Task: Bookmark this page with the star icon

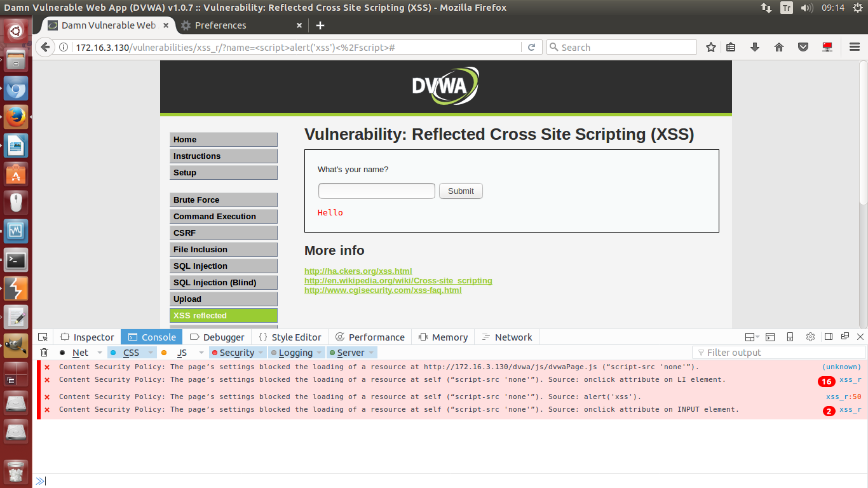Action: pyautogui.click(x=711, y=47)
